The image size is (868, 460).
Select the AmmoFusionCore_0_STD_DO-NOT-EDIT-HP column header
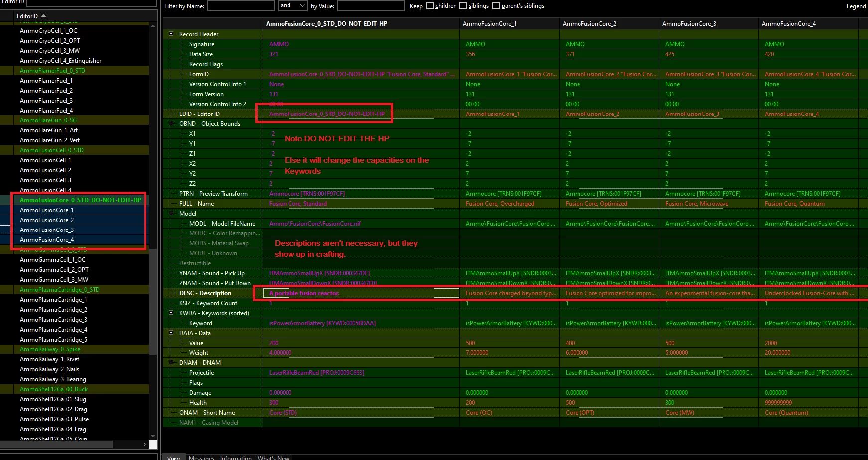(x=361, y=24)
